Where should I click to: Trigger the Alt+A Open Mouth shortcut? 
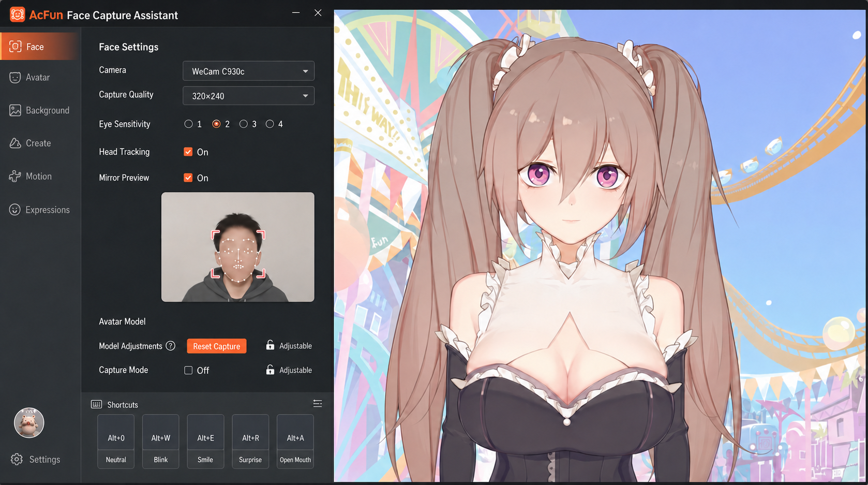[295, 442]
